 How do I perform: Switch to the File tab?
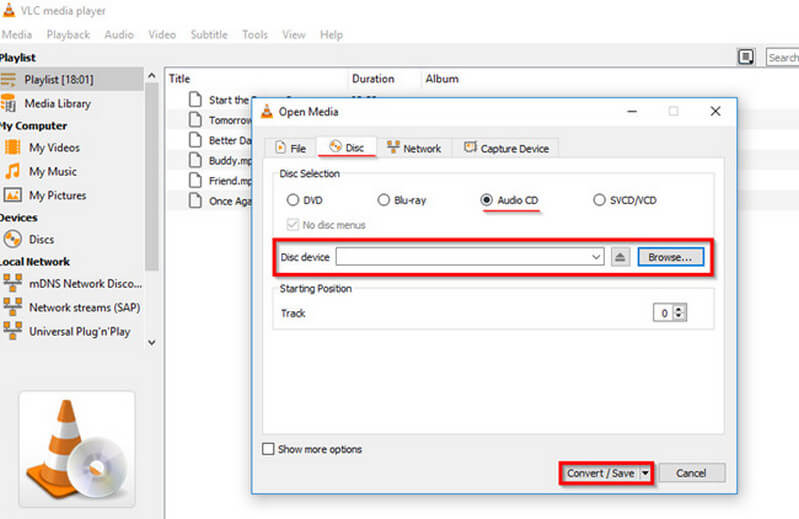click(290, 148)
